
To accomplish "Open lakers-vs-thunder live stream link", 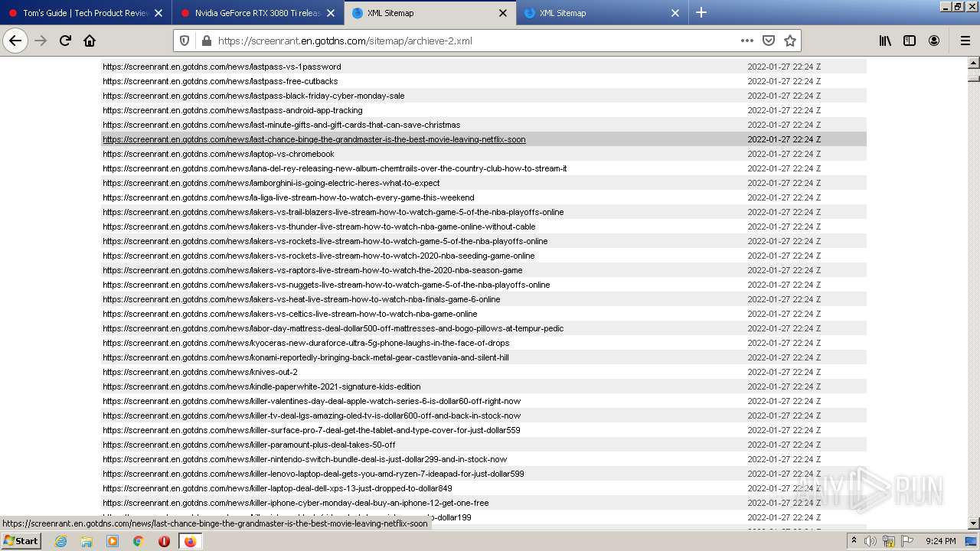I will (x=319, y=227).
